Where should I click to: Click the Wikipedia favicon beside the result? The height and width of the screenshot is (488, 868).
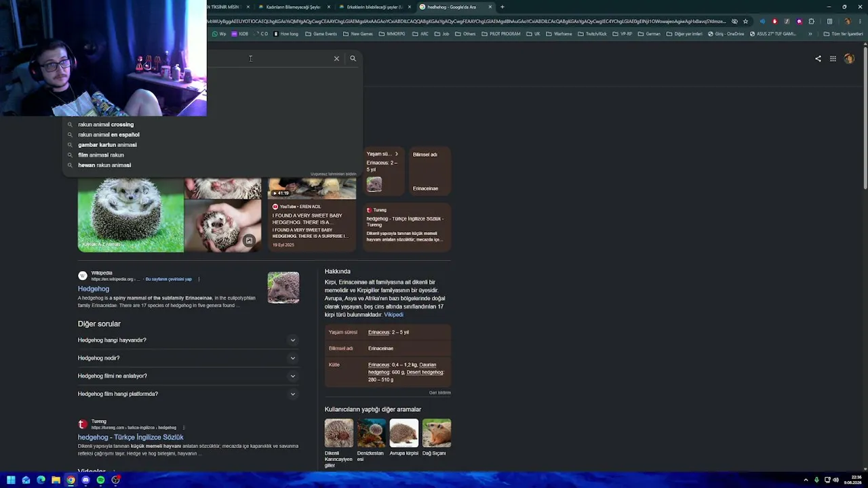coord(83,276)
